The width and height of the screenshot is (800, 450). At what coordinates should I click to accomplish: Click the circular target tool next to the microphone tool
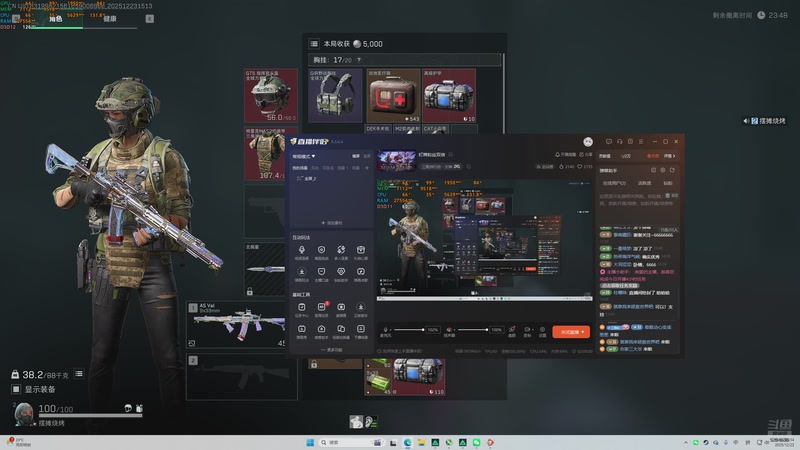pyautogui.click(x=321, y=249)
